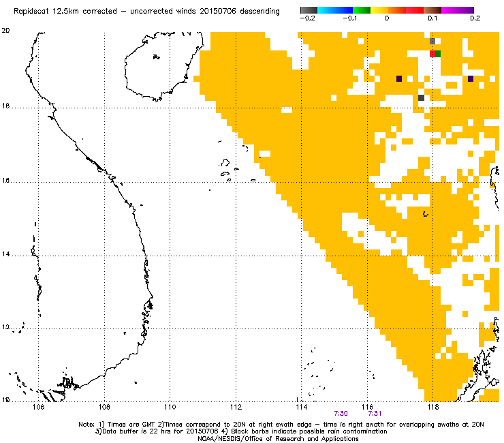Click the red segment of the color scale

pos(415,10)
